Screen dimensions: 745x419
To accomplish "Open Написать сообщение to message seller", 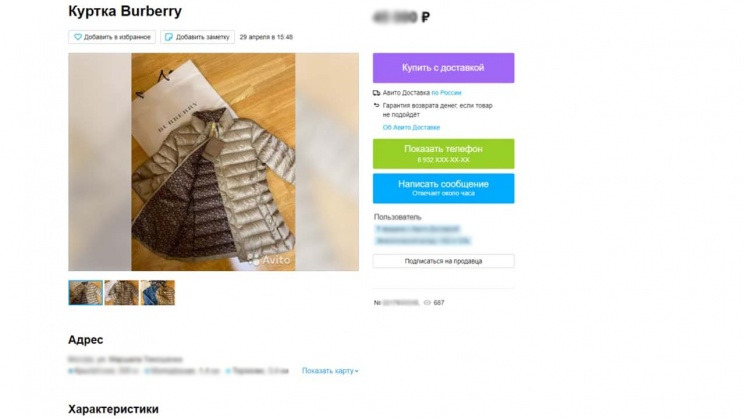I will [x=443, y=188].
